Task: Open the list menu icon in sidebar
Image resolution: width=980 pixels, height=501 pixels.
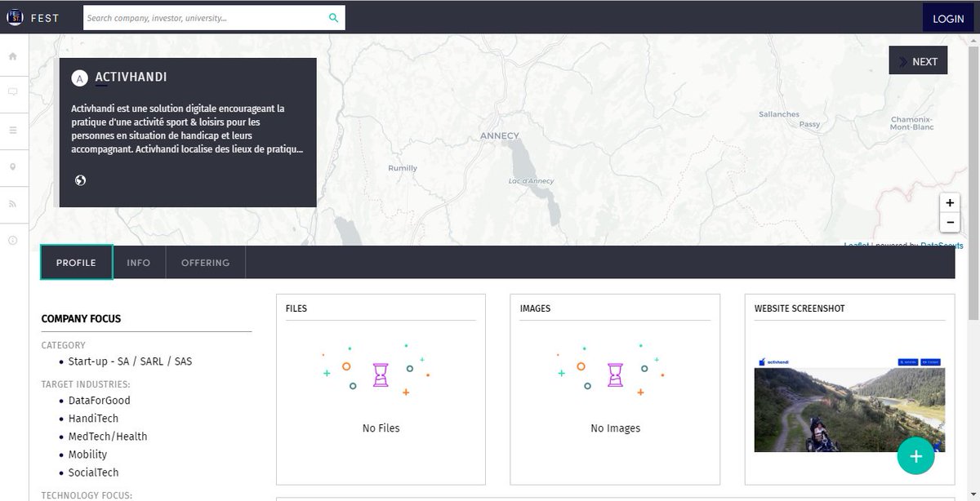Action: click(12, 130)
